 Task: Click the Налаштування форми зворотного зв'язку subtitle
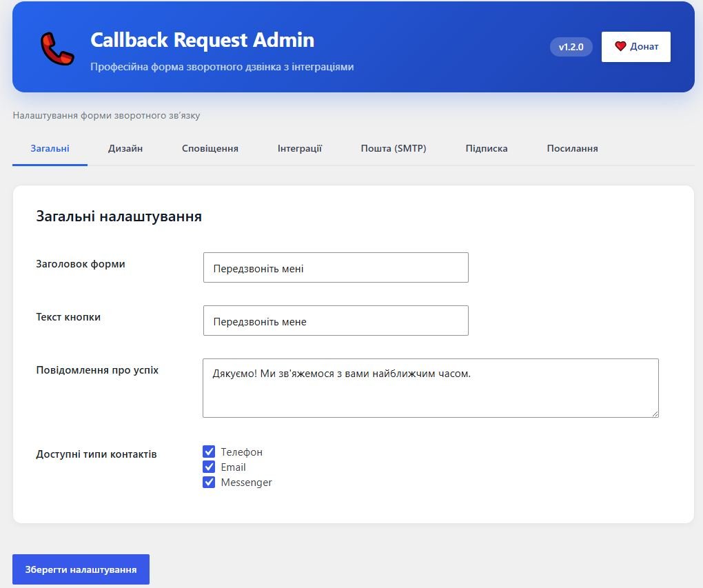coord(106,116)
